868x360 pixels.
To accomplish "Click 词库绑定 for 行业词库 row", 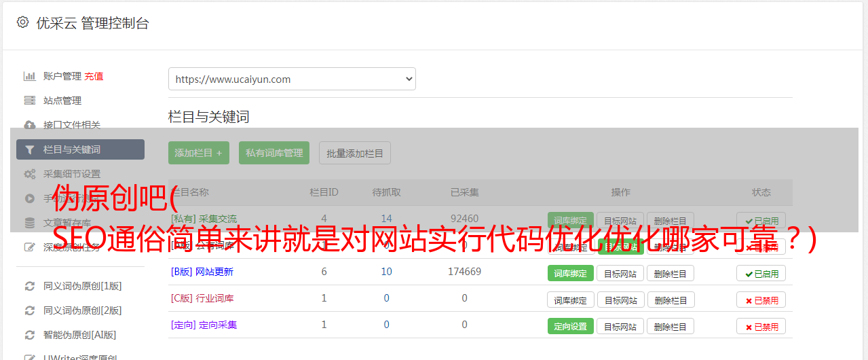I will (571, 300).
